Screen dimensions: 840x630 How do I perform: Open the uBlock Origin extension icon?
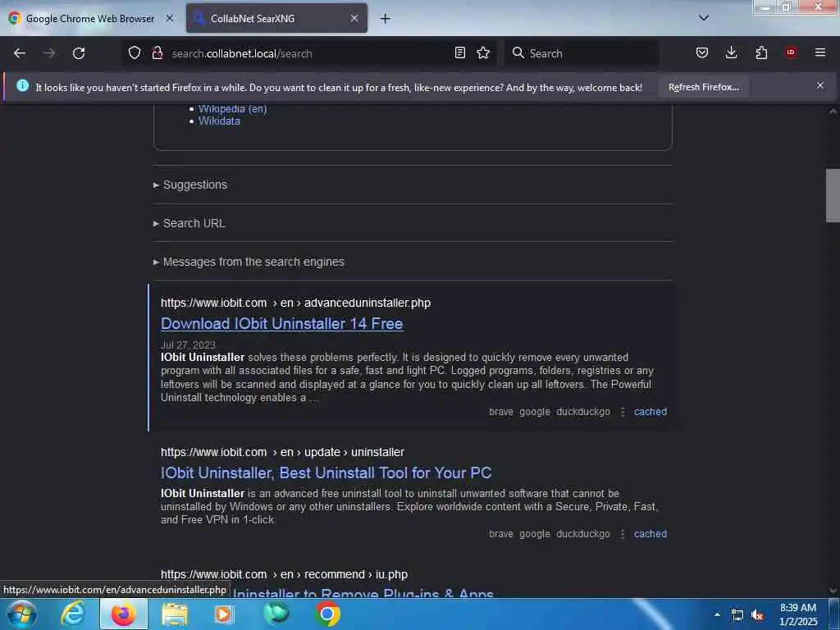791,52
